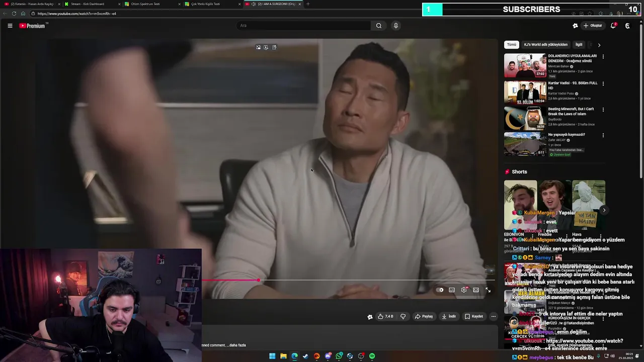Reload the page in the browser
Viewport: 644px width, 362px height.
click(14, 14)
